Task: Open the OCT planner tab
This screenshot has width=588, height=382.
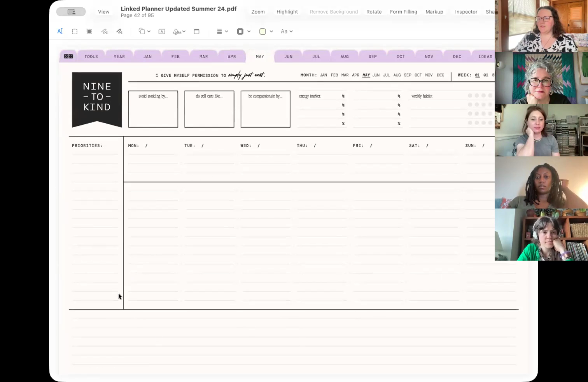Action: (x=401, y=56)
